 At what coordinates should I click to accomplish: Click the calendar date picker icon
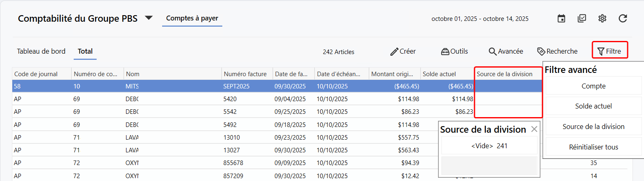pos(561,18)
